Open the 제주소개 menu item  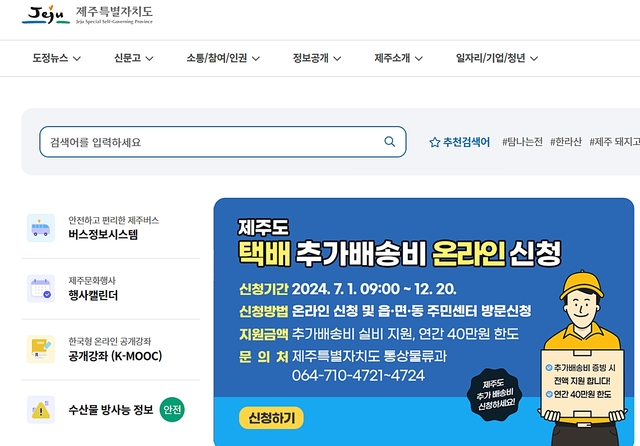tap(399, 58)
